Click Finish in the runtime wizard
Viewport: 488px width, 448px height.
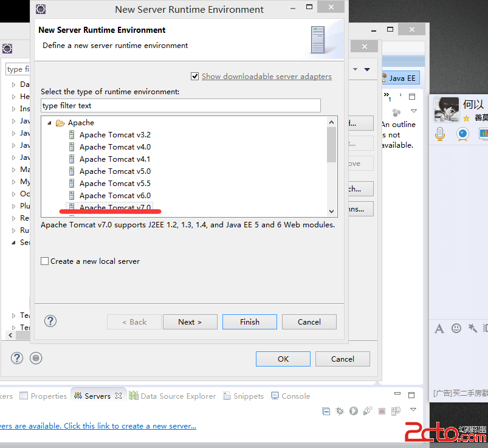tap(250, 322)
